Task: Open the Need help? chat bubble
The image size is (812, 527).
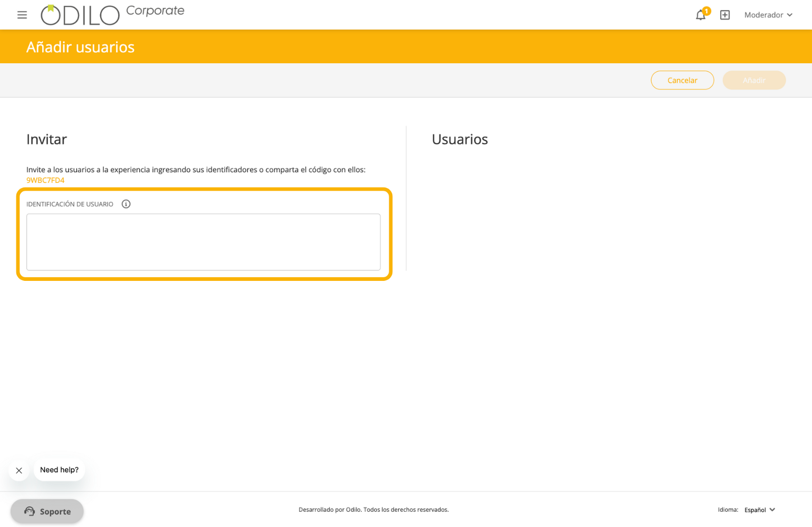Action: (59, 470)
